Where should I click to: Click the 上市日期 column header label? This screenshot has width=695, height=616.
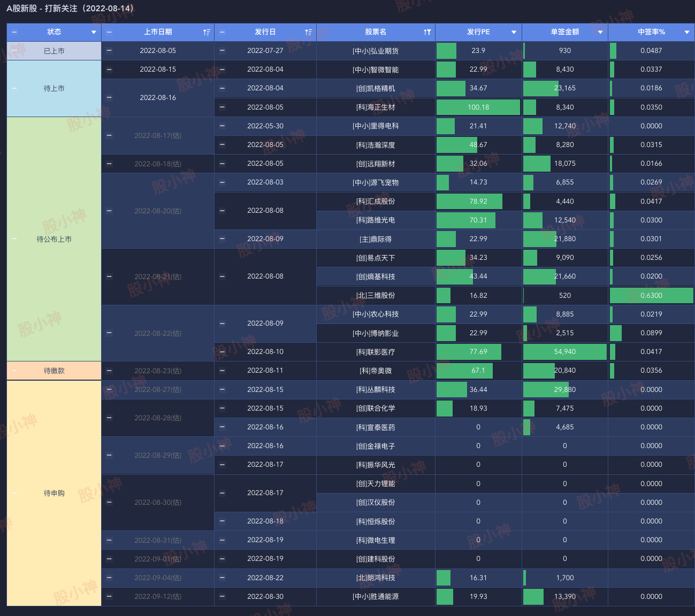[x=158, y=32]
